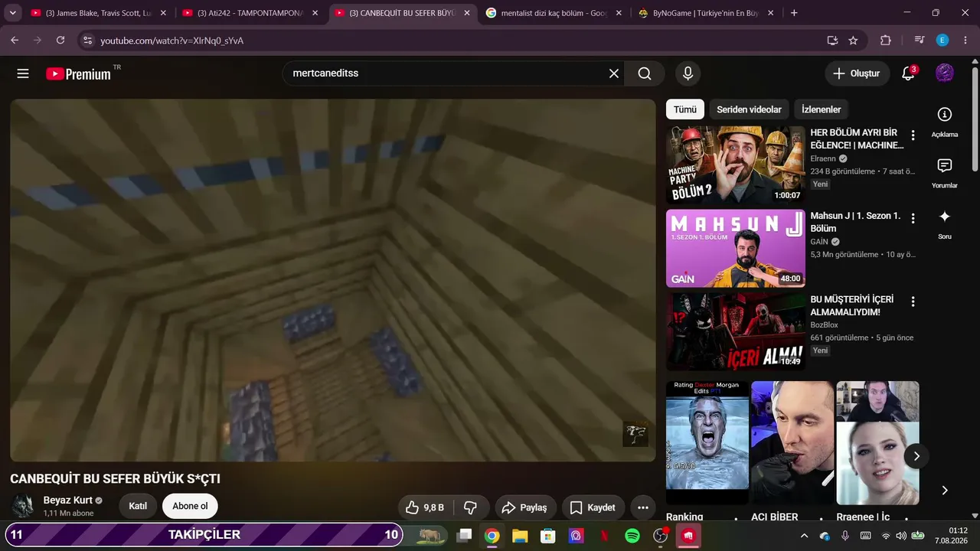Image resolution: width=980 pixels, height=551 pixels.
Task: Select the İzlenenler filter chip
Action: point(822,109)
